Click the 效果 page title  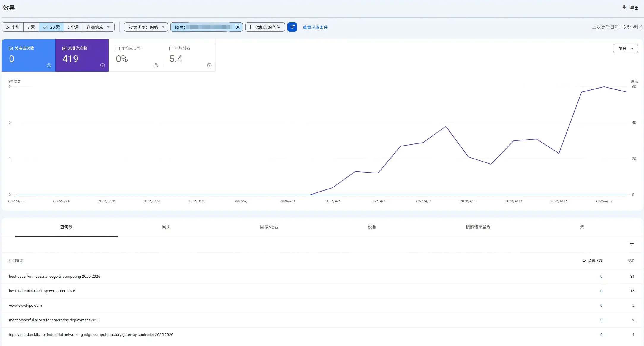pyautogui.click(x=9, y=8)
